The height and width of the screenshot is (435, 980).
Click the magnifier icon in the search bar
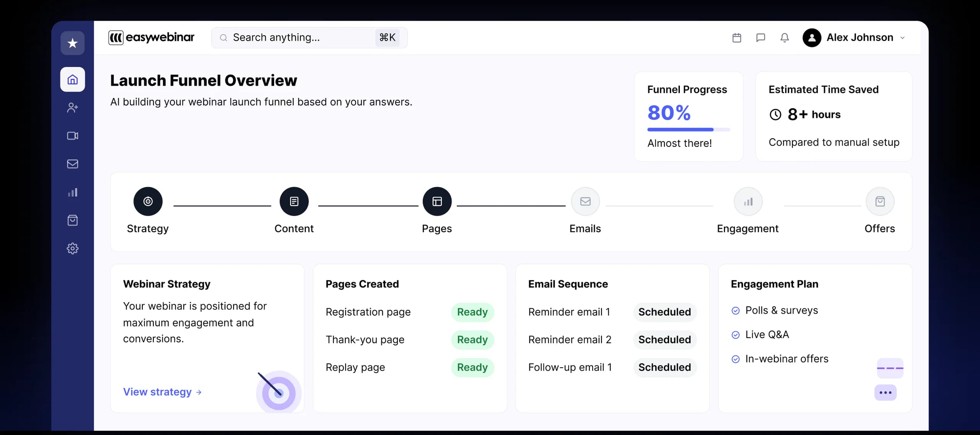click(x=224, y=37)
